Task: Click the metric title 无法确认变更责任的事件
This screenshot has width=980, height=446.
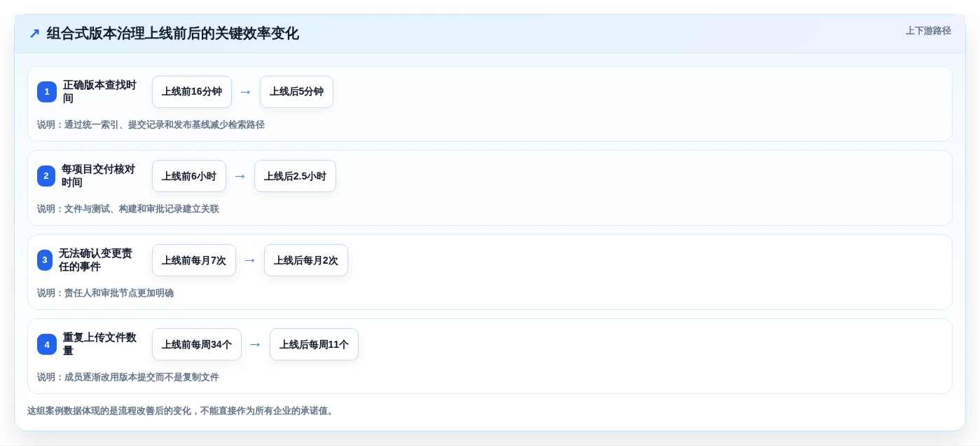Action: (95, 260)
